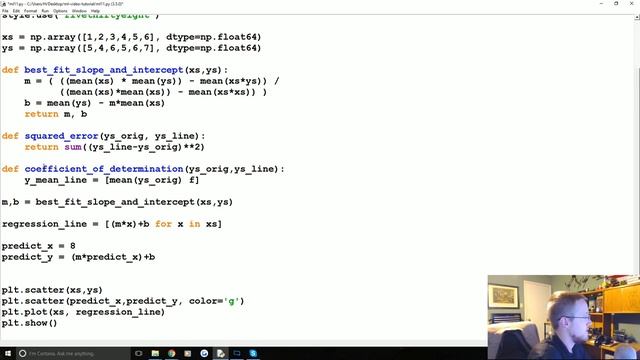Image resolution: width=640 pixels, height=360 pixels.
Task: Open the dark window taskbar icon
Action: pos(237,353)
